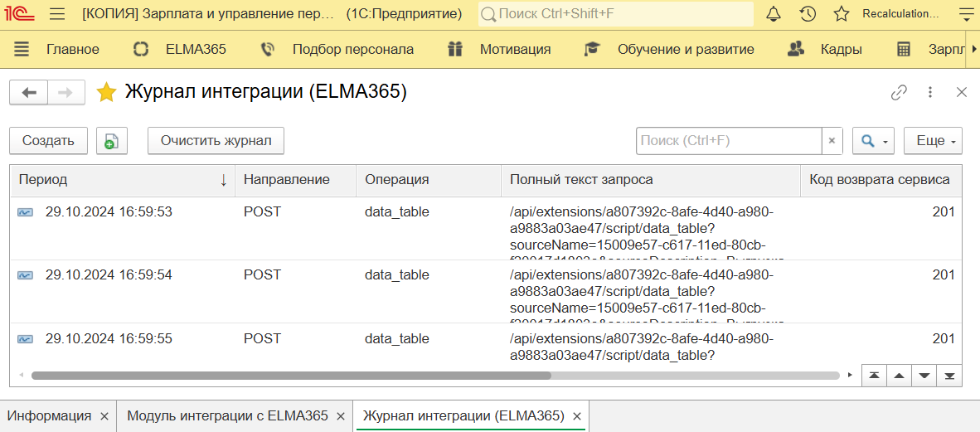Image resolution: width=980 pixels, height=432 pixels.
Task: Go forward with right arrow button
Action: point(65,93)
